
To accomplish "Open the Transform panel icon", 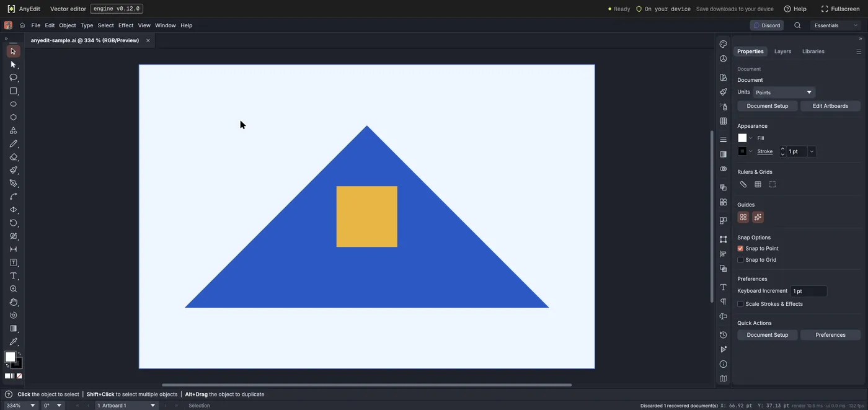I will click(x=723, y=239).
